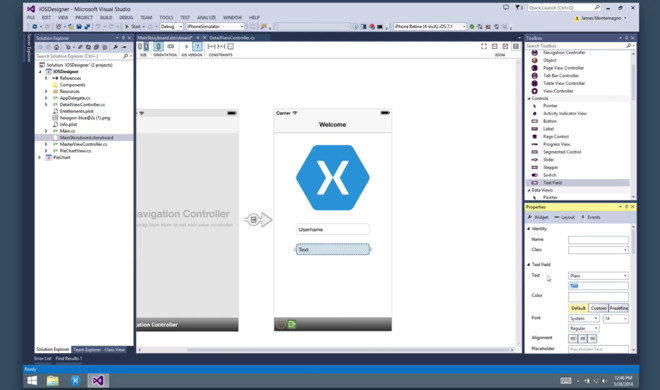Open the System font dropdown
660x390 pixels.
583,318
